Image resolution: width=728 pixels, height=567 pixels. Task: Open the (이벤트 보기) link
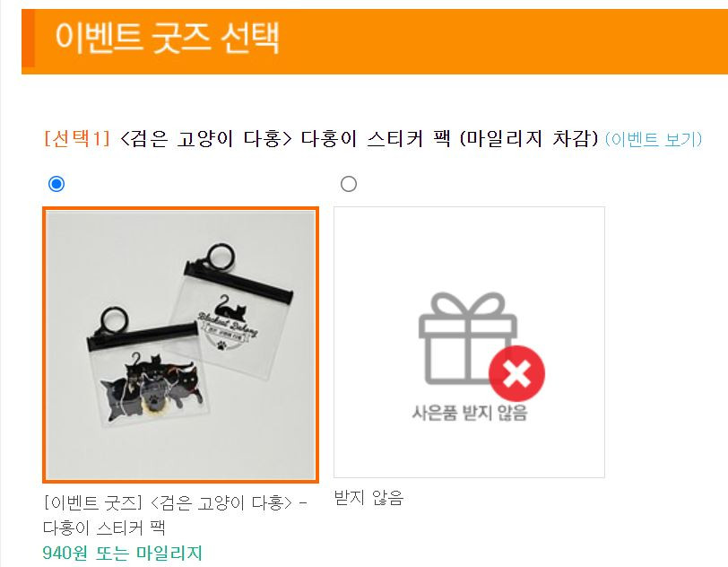(x=654, y=139)
